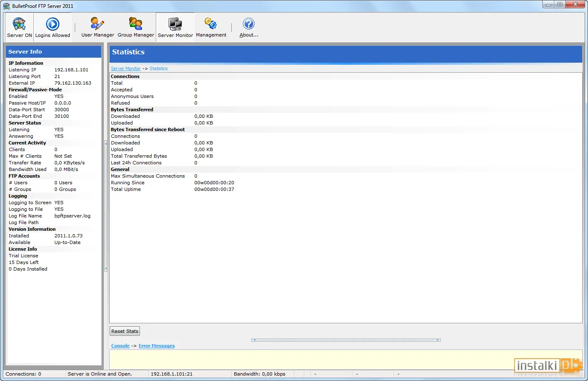Click the 0 Users account count
This screenshot has height=381, width=588.
63,183
